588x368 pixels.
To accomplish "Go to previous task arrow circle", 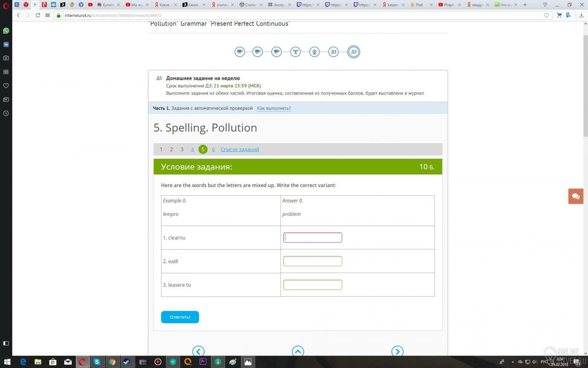I will (x=198, y=351).
